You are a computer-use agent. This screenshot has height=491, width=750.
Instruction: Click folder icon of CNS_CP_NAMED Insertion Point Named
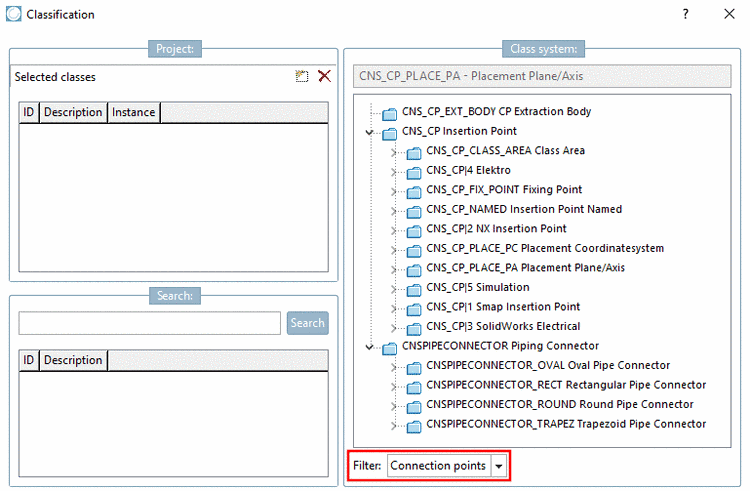[x=414, y=212]
